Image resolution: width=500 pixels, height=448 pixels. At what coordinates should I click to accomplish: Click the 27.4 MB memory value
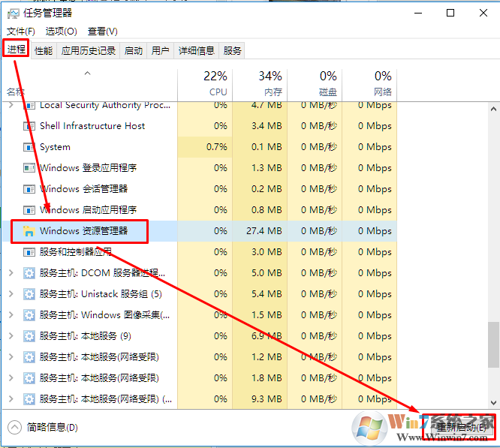coord(264,231)
